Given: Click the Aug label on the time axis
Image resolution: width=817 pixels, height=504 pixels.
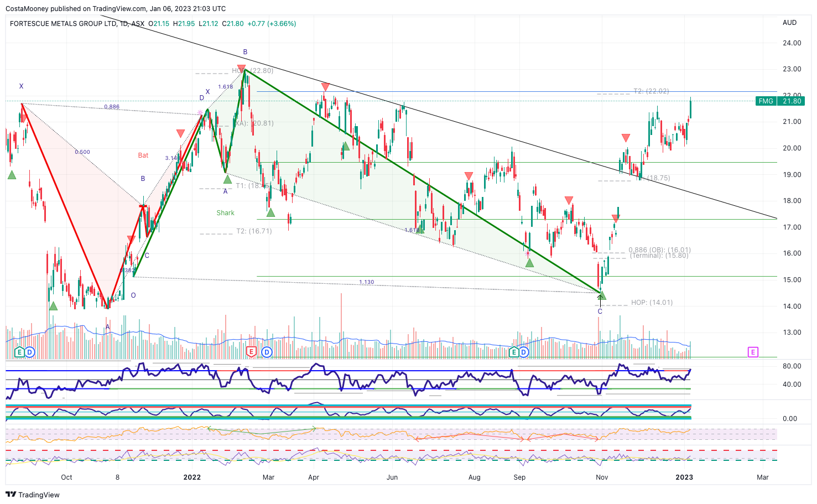Looking at the screenshot, I should click(474, 477).
